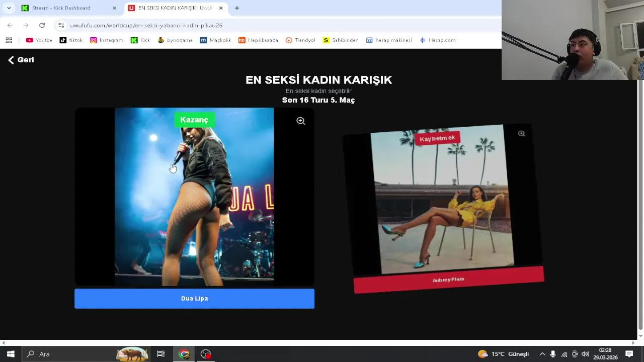The height and width of the screenshot is (362, 644).
Task: Open the 15°C Güneşli weather widget
Action: point(503,354)
